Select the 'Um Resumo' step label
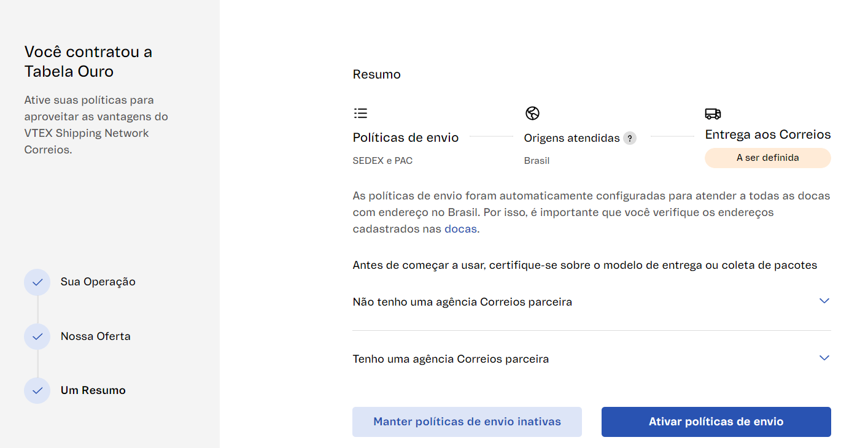Image resolution: width=868 pixels, height=448 pixels. tap(93, 390)
